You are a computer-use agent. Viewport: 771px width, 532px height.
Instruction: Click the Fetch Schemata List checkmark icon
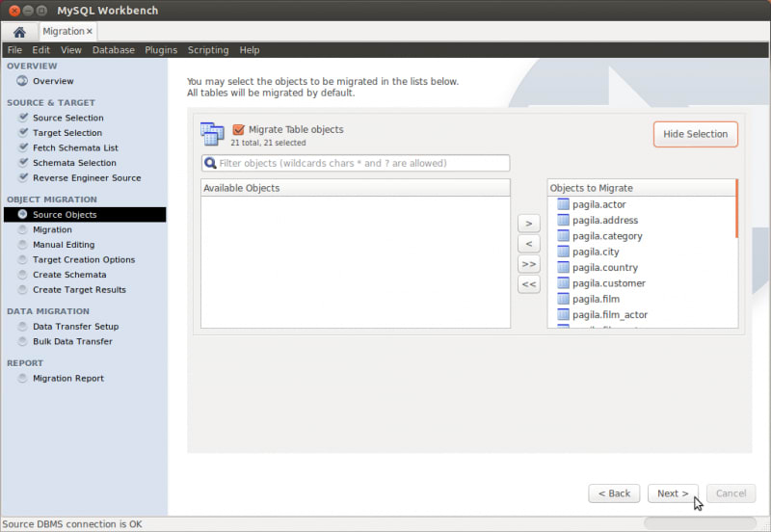pos(22,147)
